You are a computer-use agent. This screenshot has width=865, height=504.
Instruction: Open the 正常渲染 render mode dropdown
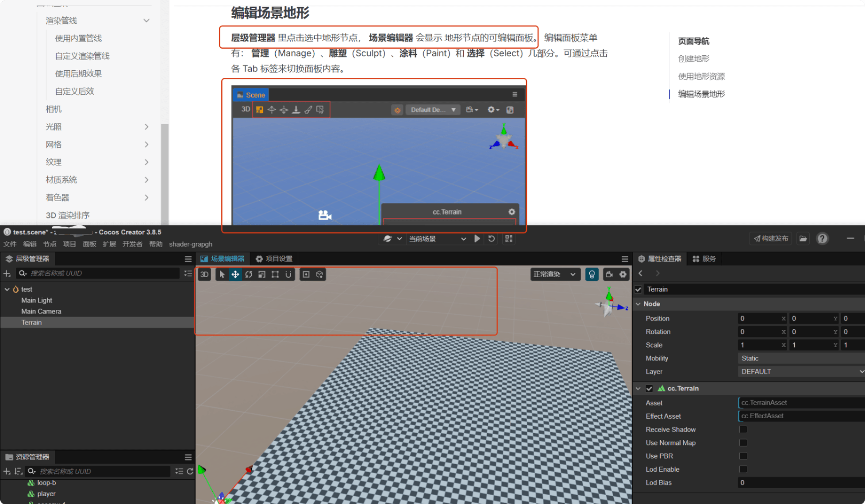(x=554, y=275)
